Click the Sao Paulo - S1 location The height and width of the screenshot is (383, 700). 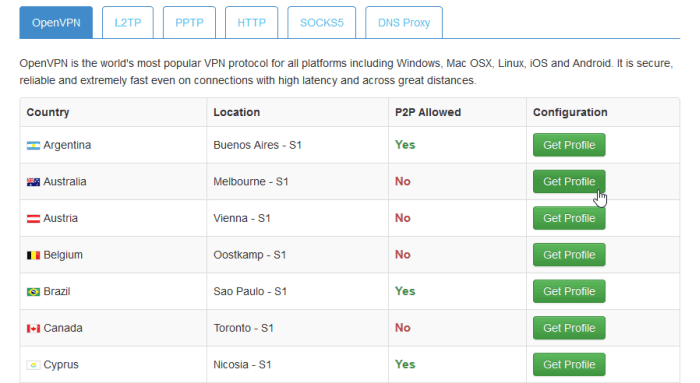[x=250, y=291]
